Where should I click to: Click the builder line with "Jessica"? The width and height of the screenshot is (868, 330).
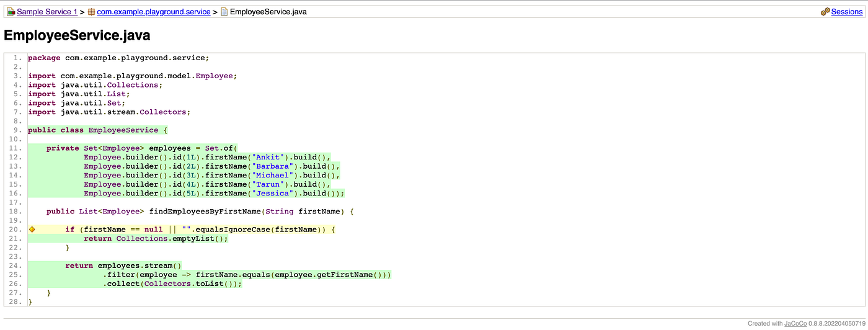pyautogui.click(x=214, y=194)
